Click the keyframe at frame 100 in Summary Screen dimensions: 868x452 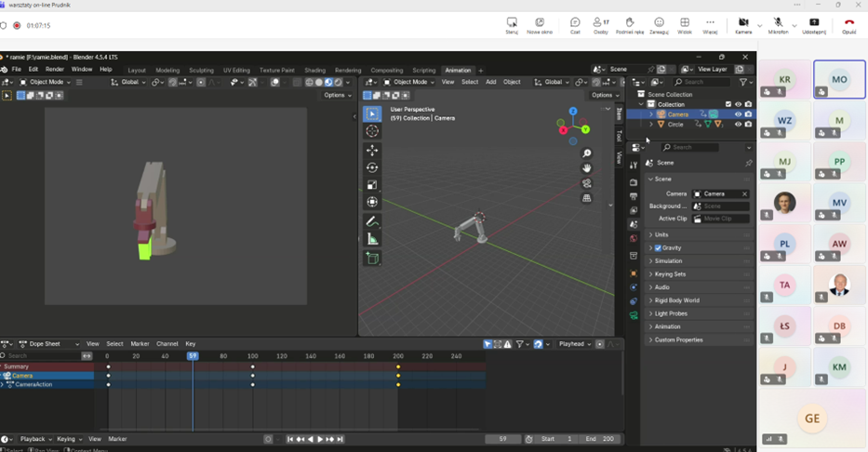click(x=253, y=366)
